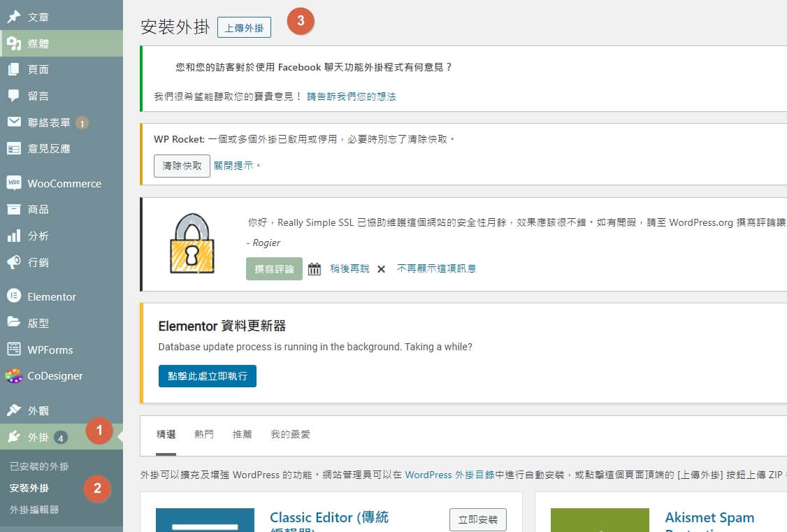The image size is (787, 532).
Task: Open the 媒體 menu
Action: click(x=62, y=43)
